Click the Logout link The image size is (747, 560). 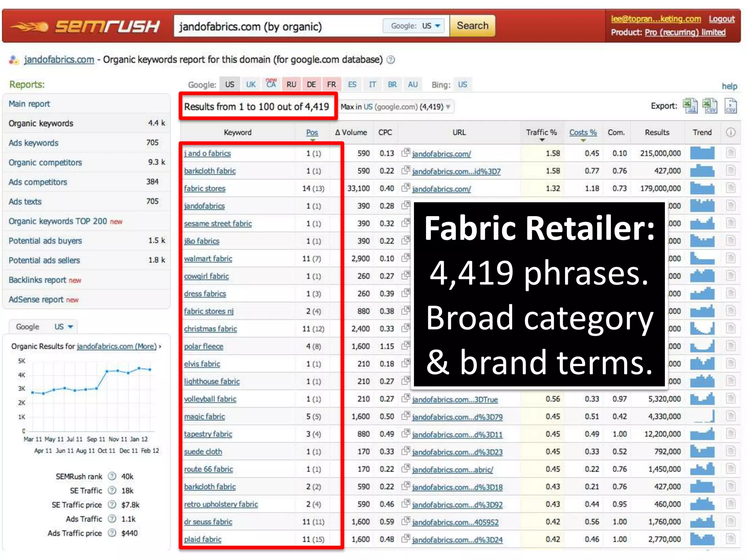click(721, 19)
